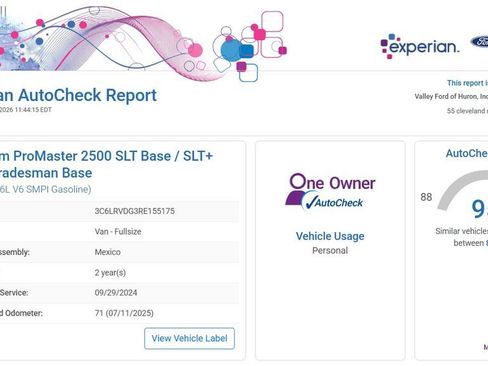Click the View Vehicle Label button

[x=189, y=338]
